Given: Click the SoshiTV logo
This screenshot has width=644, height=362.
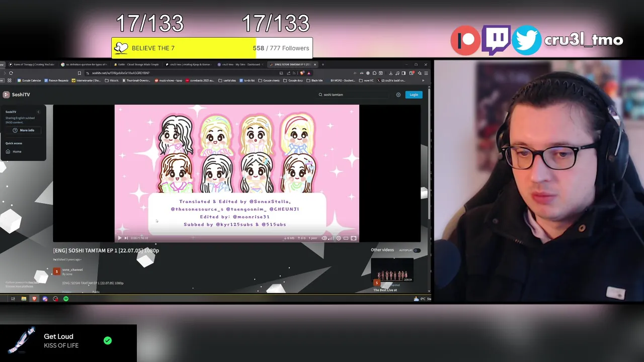Looking at the screenshot, I should click(16, 95).
